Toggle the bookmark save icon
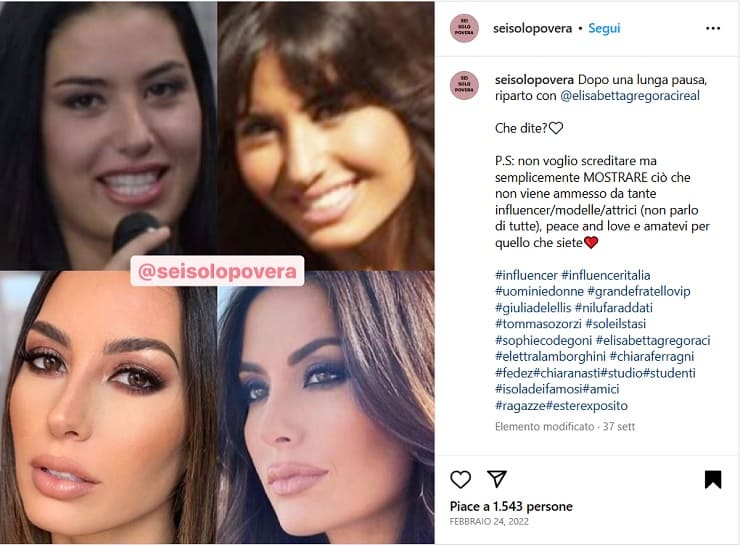 pos(713,479)
